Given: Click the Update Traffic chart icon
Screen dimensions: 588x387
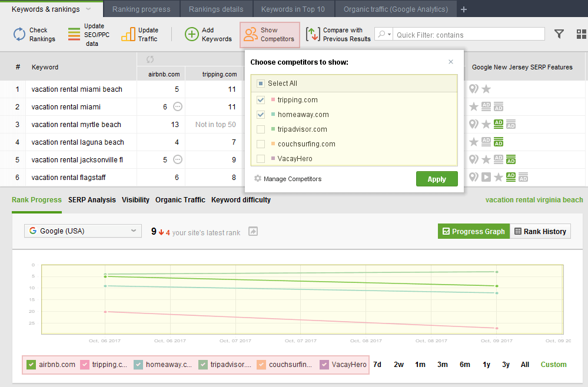Looking at the screenshot, I should point(128,35).
